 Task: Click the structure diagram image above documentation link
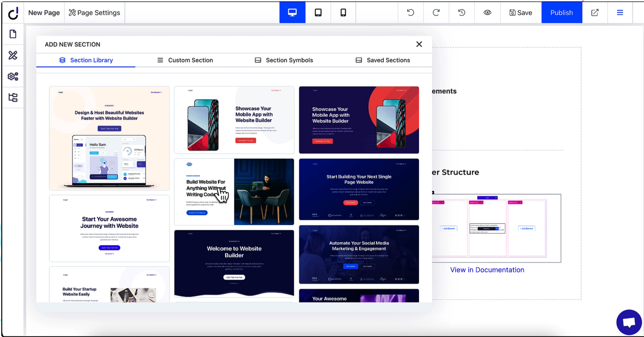497,228
